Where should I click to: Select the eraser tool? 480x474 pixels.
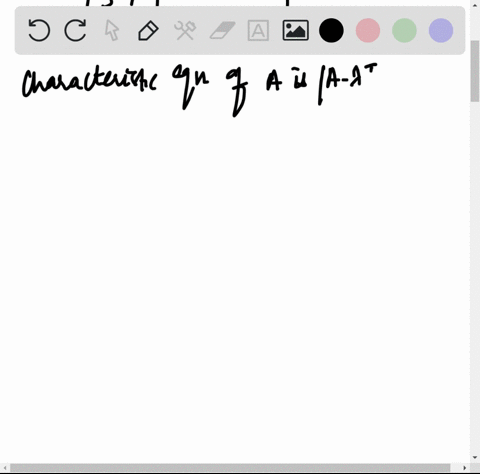(x=222, y=30)
